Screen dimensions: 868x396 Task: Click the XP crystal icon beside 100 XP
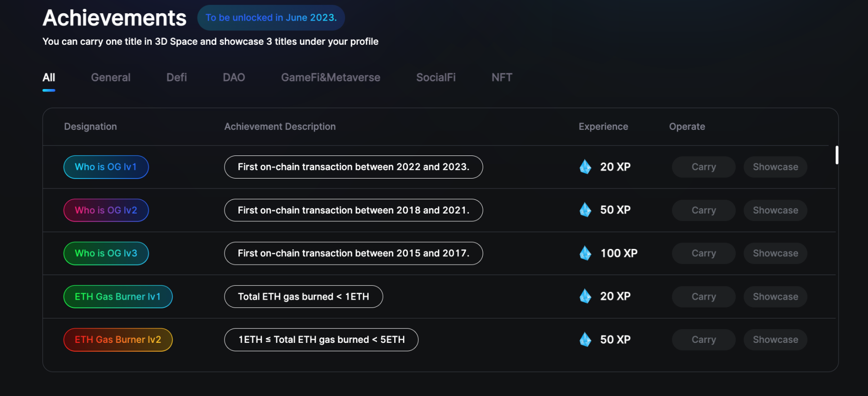[585, 253]
